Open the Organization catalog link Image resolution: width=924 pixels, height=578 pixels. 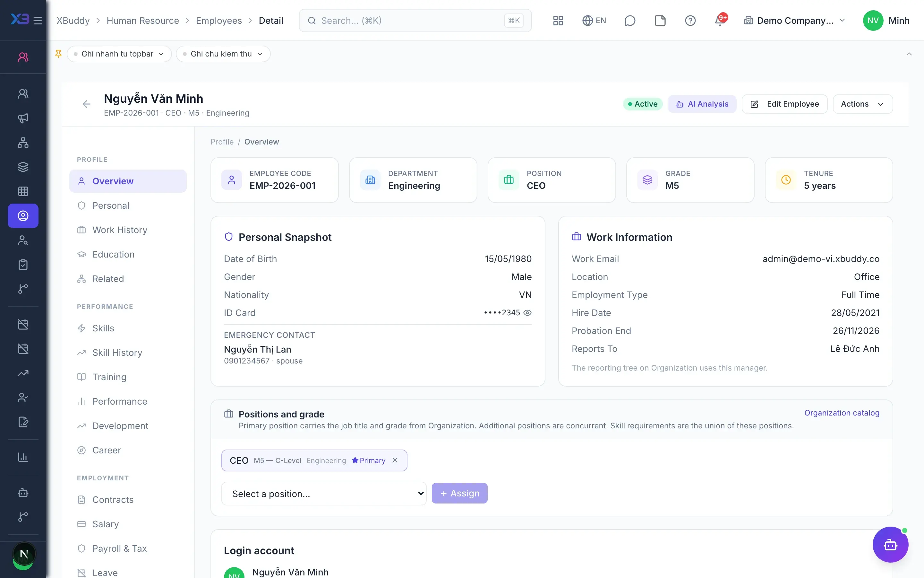842,413
